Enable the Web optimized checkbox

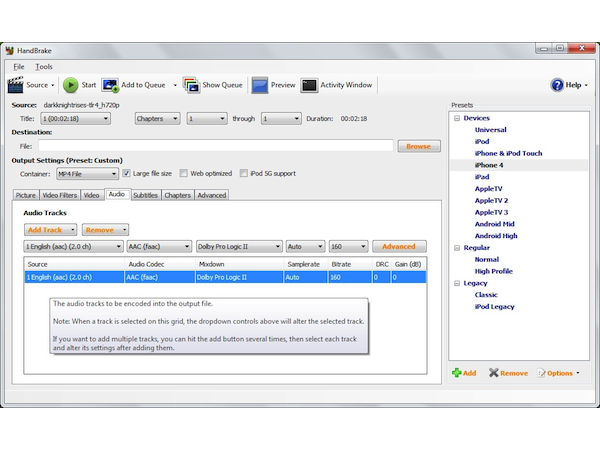pos(184,173)
